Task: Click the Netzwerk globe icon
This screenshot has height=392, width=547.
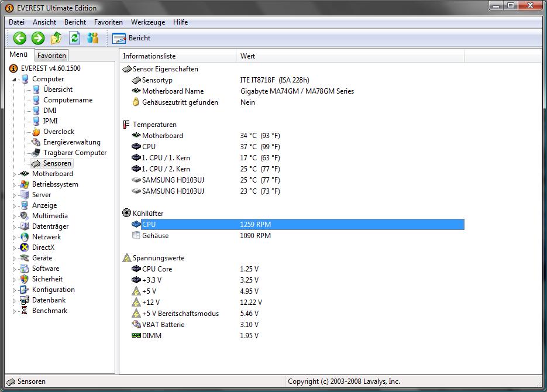Action: click(25, 237)
